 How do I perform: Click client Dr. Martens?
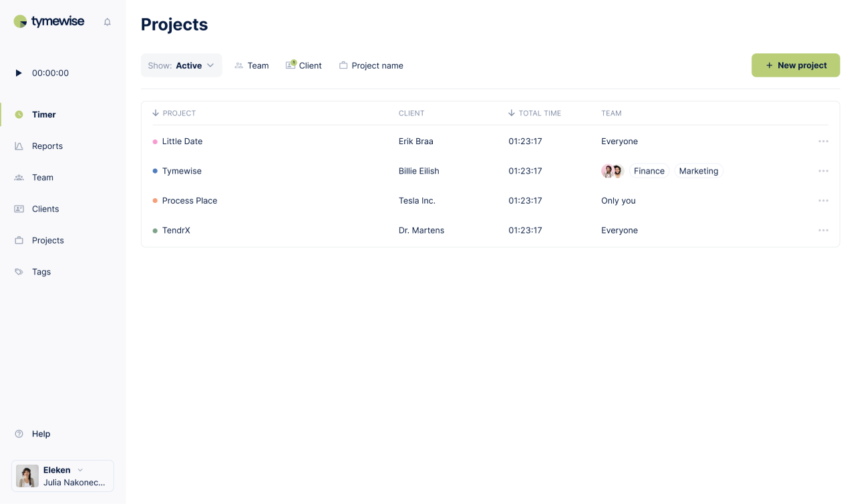421,230
